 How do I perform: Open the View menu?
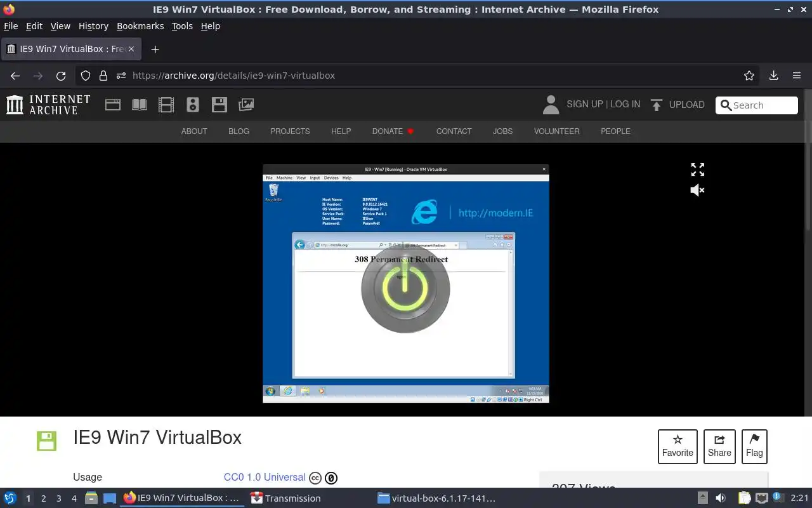pyautogui.click(x=60, y=26)
